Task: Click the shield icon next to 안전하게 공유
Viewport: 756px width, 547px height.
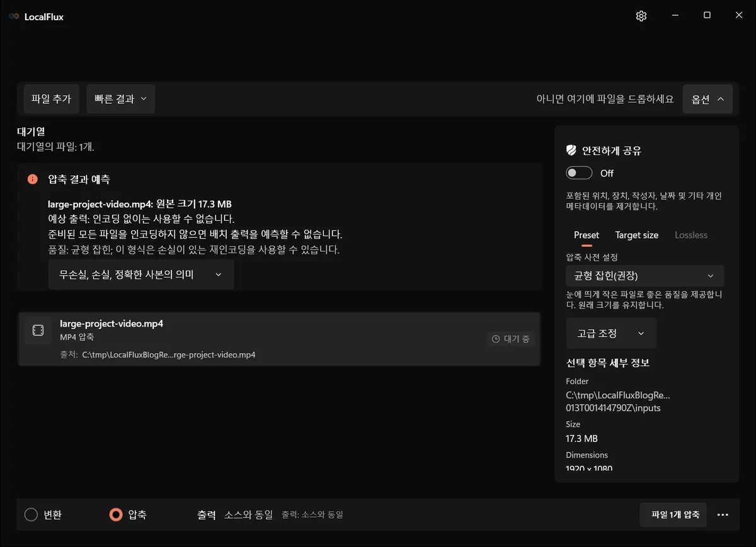Action: tap(571, 150)
